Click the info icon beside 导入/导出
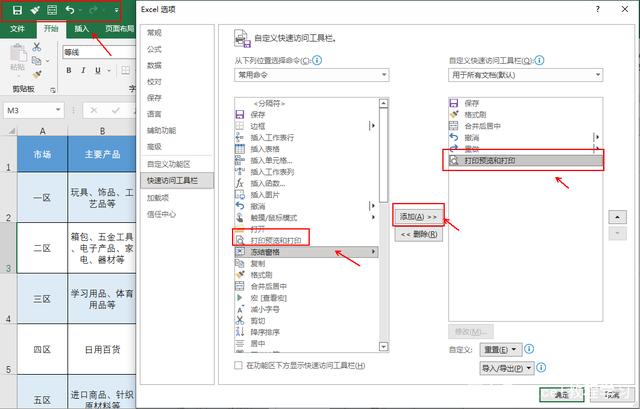 (x=541, y=368)
